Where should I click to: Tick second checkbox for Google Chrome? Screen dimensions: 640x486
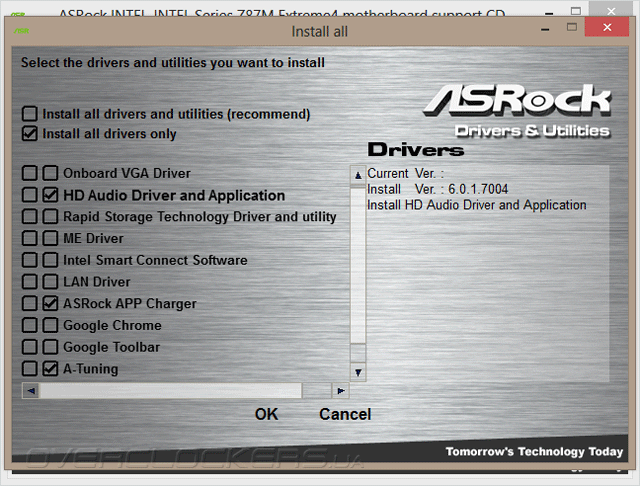pos(50,325)
